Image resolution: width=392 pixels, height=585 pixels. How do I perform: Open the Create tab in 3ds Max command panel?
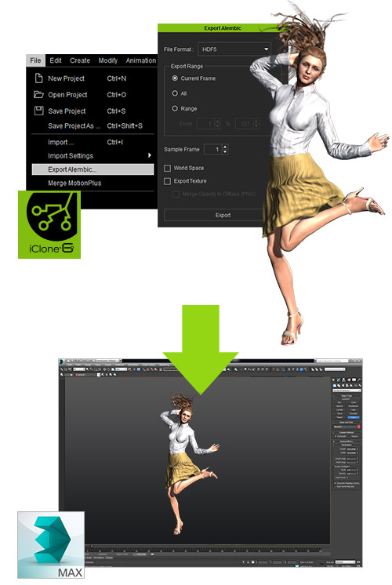click(x=333, y=380)
